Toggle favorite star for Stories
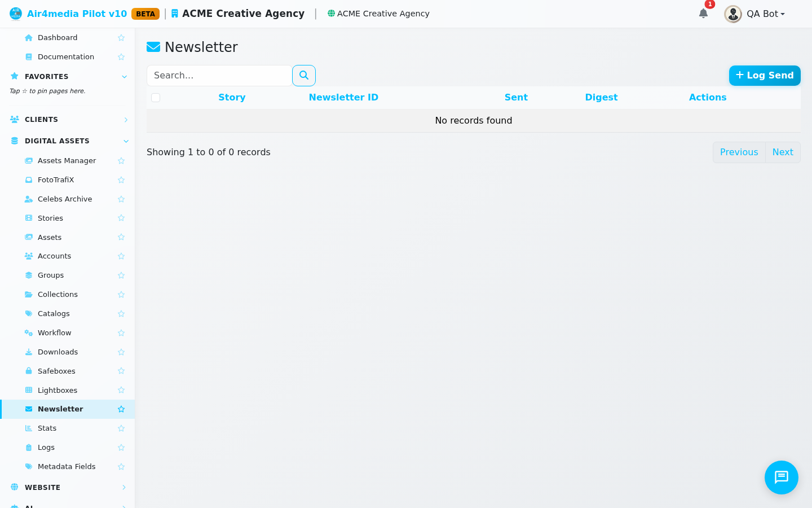 click(121, 218)
